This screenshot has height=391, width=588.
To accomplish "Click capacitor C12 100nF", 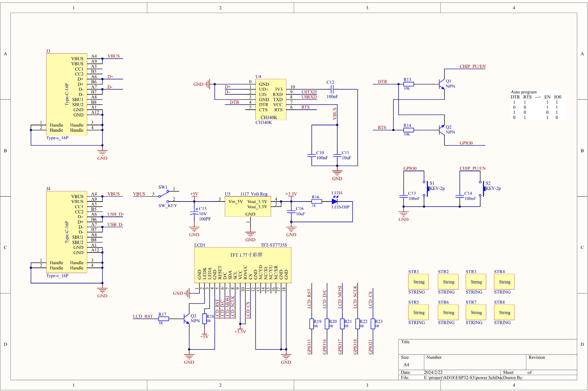I will (x=332, y=89).
